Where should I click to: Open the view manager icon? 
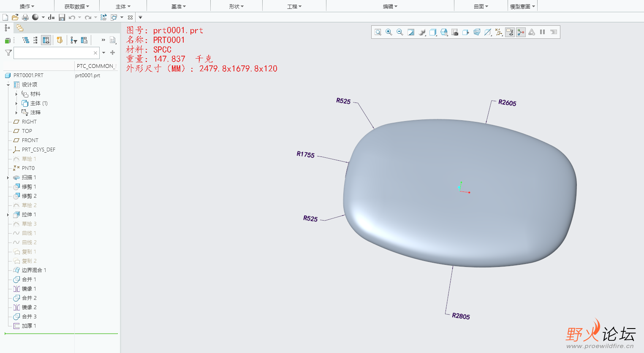tap(444, 32)
